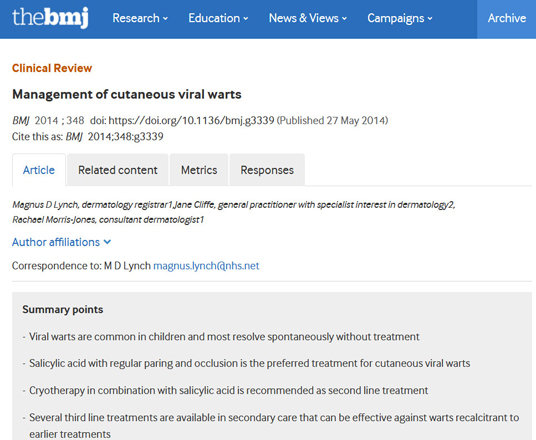This screenshot has width=536, height=440.
Task: Open the Research dropdown menu
Action: click(140, 18)
